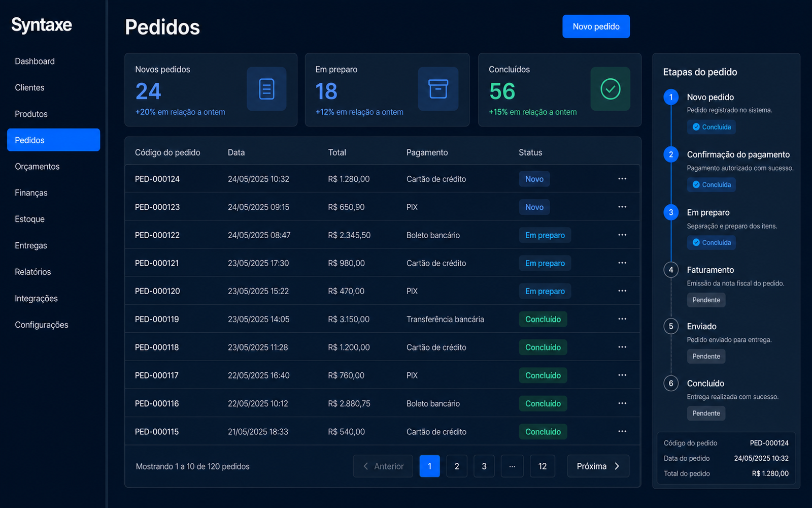This screenshot has height=508, width=812.
Task: Go to the Próxima page
Action: pyautogui.click(x=598, y=466)
